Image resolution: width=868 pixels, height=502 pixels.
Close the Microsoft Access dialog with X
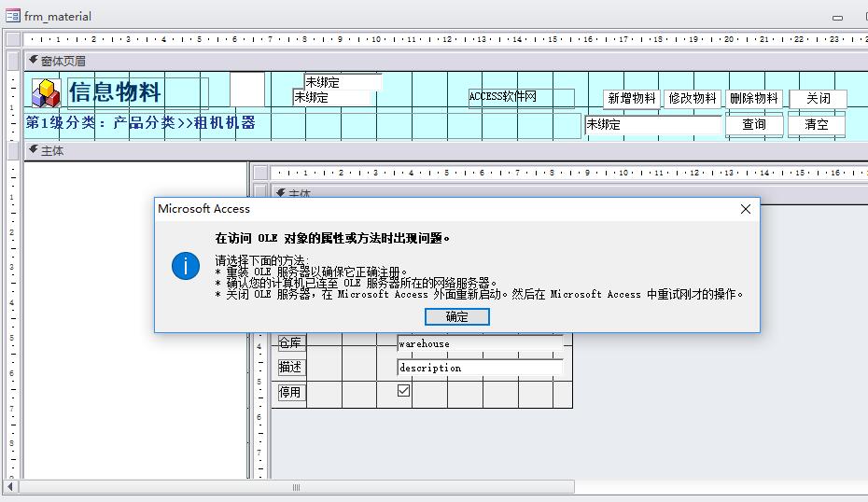(746, 209)
